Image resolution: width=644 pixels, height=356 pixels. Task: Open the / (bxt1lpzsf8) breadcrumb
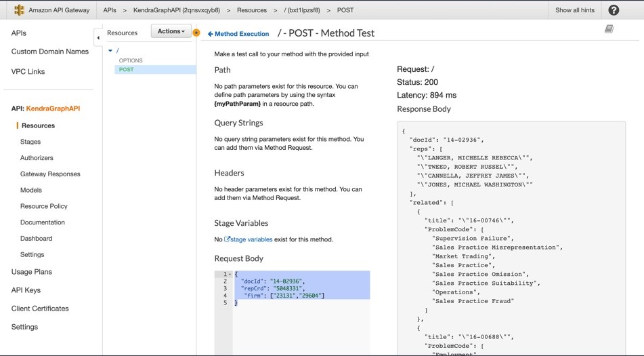(x=302, y=10)
